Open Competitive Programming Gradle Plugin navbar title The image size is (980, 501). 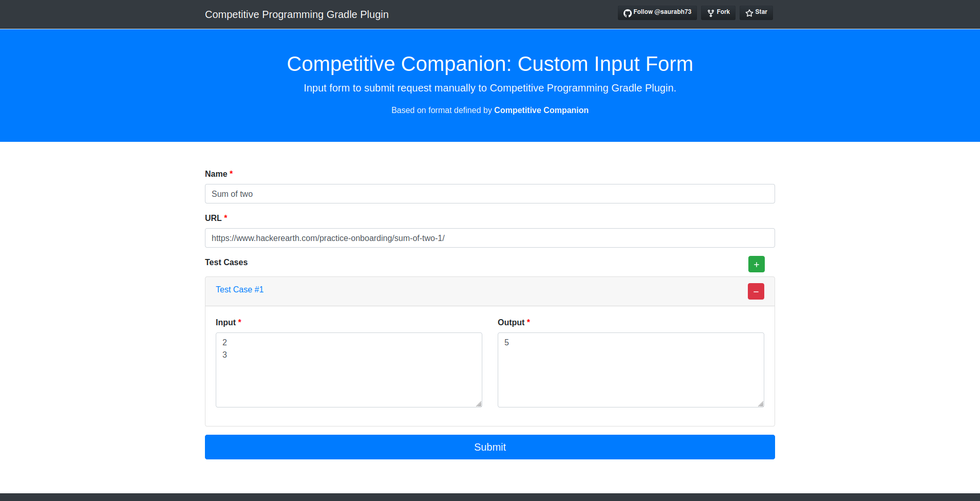point(296,14)
